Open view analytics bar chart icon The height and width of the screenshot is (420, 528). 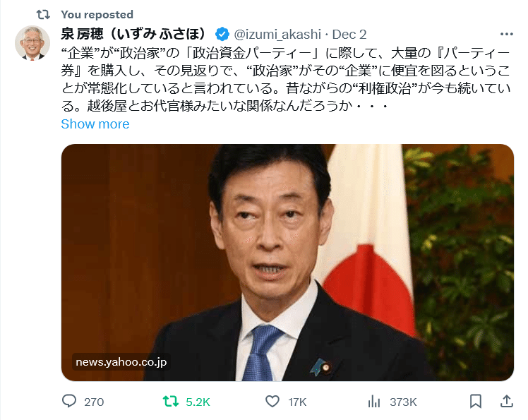click(374, 402)
